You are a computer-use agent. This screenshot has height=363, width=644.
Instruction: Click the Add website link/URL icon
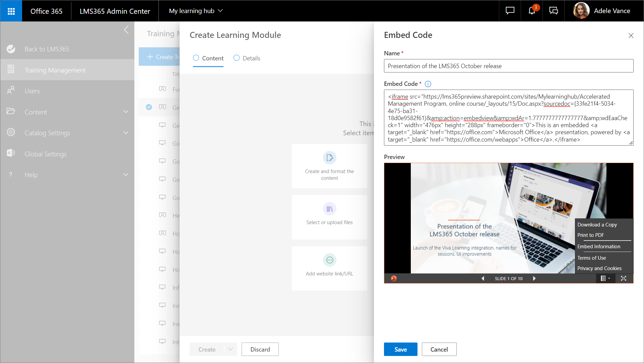click(x=329, y=260)
